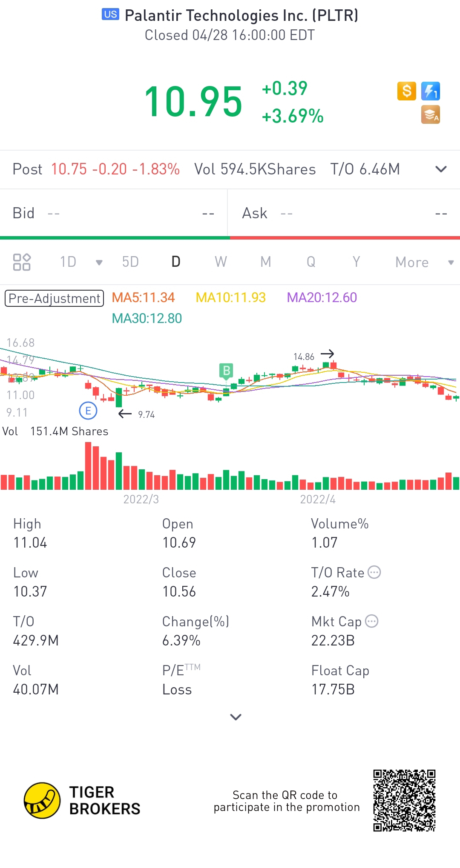Tap the Close value 10.56
The width and height of the screenshot is (460, 868).
(179, 591)
